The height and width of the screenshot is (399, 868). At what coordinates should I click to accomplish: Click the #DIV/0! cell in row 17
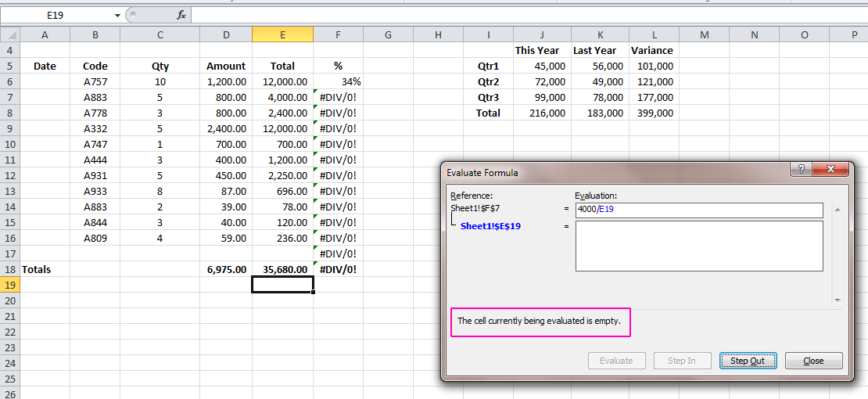[x=338, y=253]
